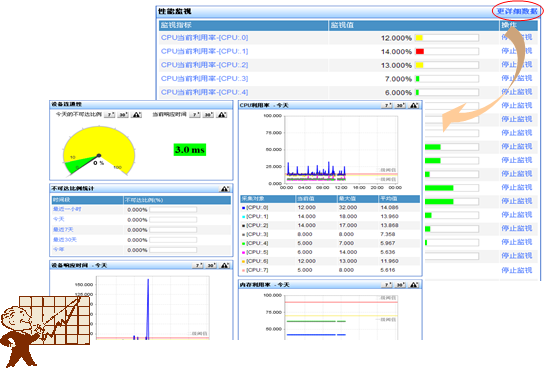Stop monitoring on the CPU:.4 row
This screenshot has width=545, height=369.
pyautogui.click(x=516, y=92)
